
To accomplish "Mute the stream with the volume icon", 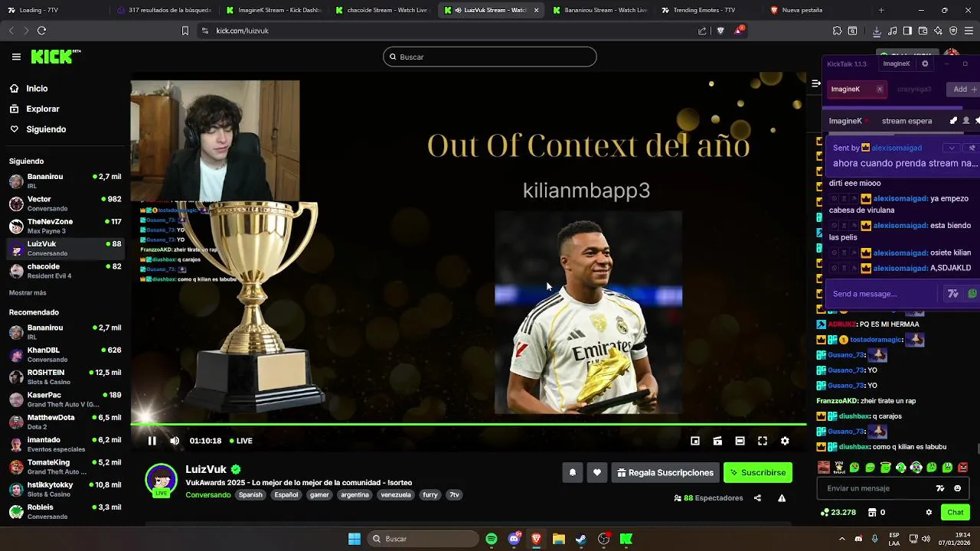I will point(175,441).
